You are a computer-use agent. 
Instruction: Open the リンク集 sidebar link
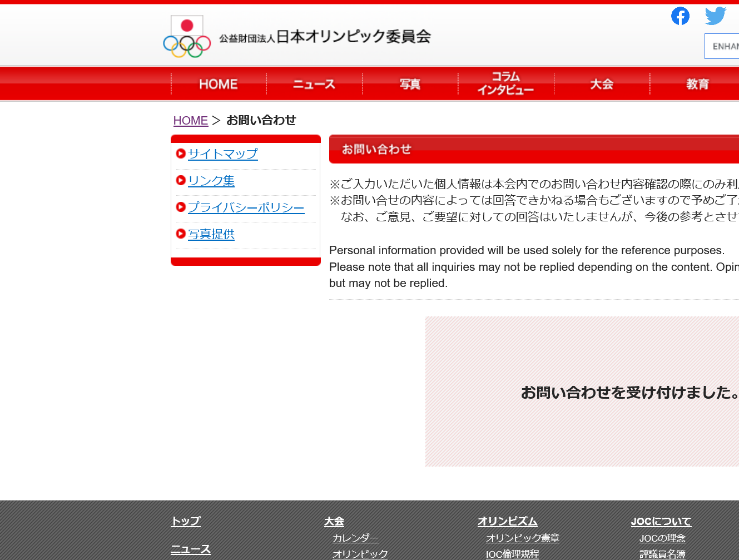click(211, 181)
